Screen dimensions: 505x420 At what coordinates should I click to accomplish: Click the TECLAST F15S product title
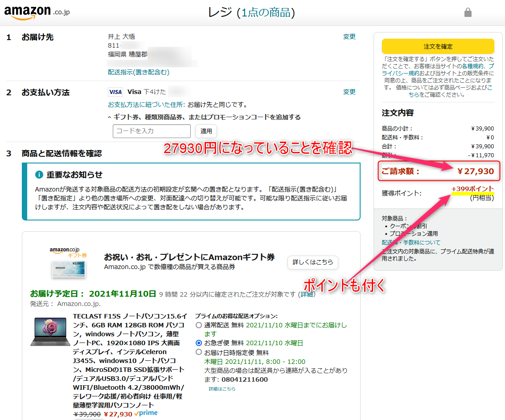(x=130, y=361)
